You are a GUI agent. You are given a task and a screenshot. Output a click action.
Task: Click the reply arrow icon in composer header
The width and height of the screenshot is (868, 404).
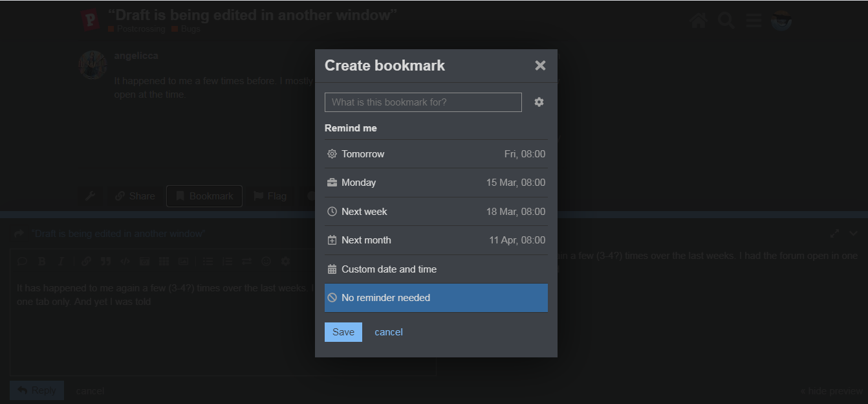tap(19, 234)
